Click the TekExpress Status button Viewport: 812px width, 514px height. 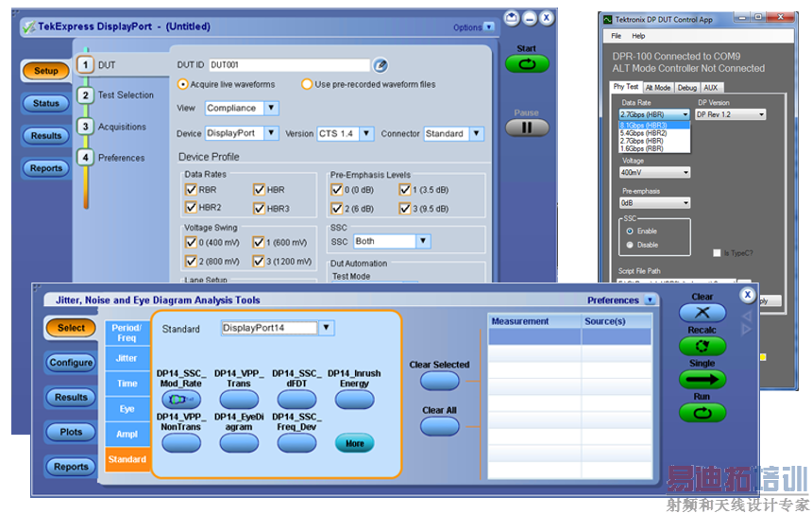click(46, 103)
